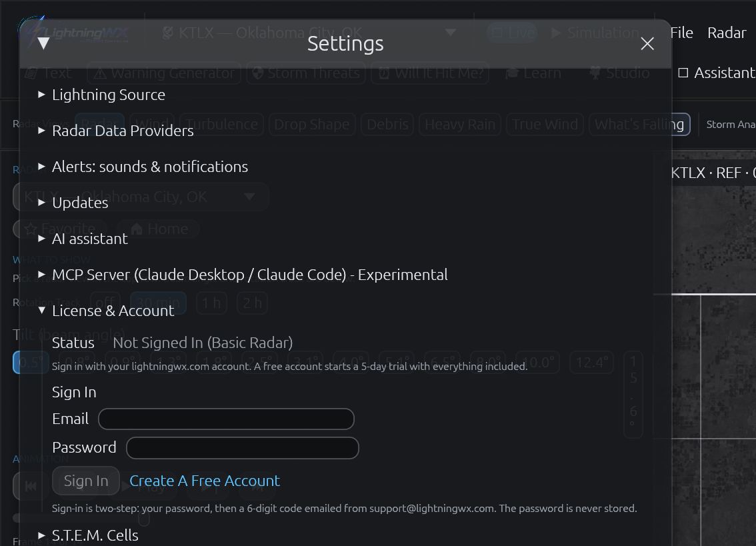The image size is (756, 546).
Task: Expand the MCP Server Experimental section
Action: (x=243, y=275)
